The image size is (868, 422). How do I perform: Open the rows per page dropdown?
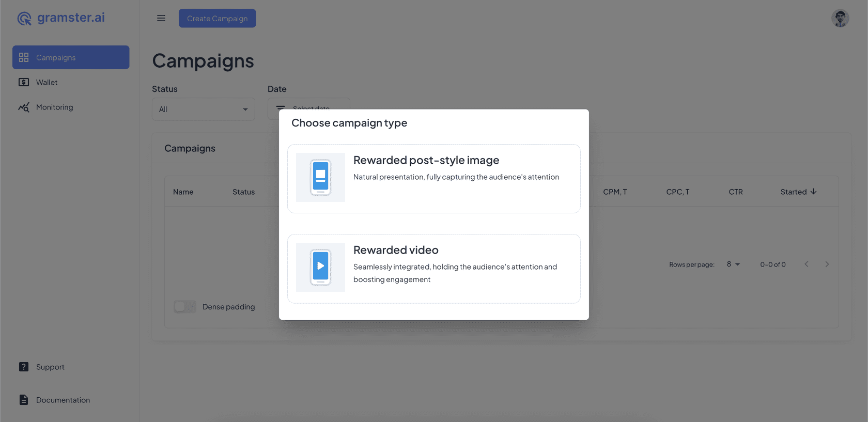733,264
